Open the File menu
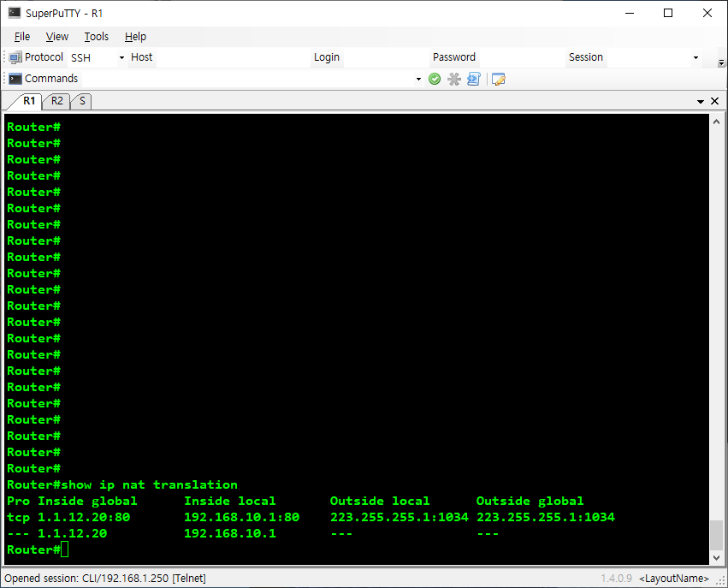Image resolution: width=728 pixels, height=588 pixels. 22,37
